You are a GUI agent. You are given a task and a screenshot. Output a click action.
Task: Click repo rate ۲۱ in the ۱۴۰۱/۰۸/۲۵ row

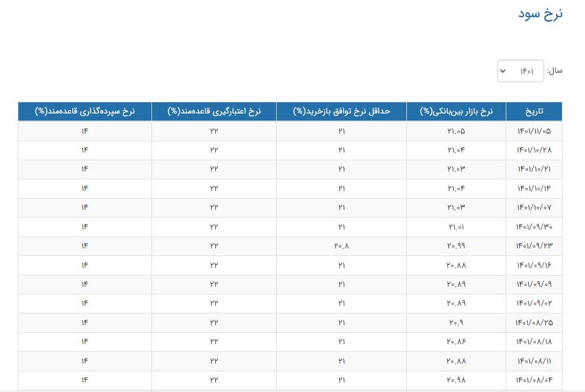[341, 323]
